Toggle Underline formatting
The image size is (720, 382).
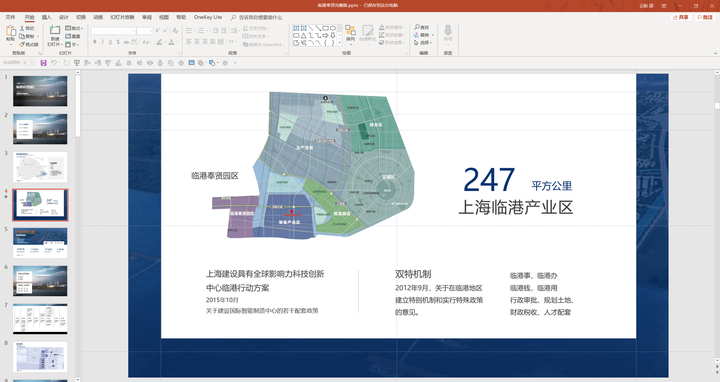tap(111, 42)
